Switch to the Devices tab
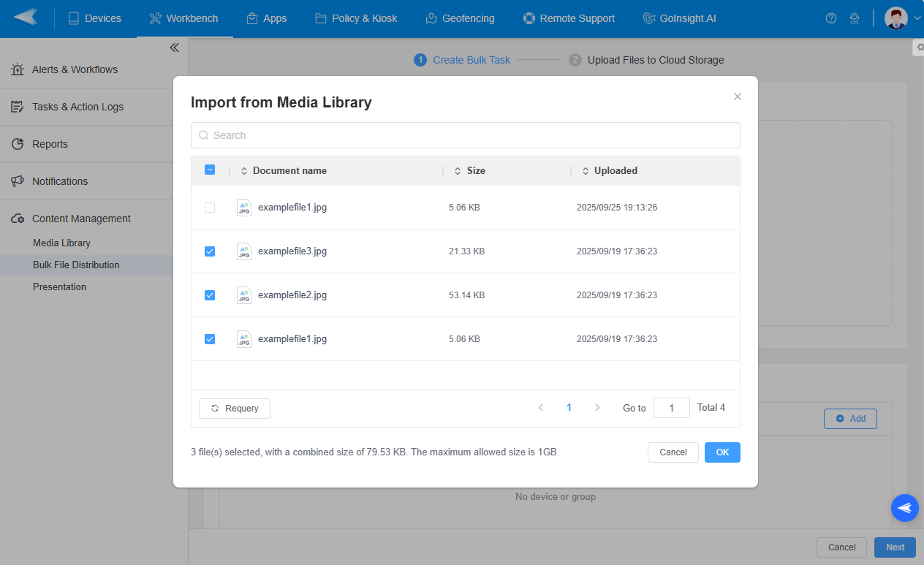924x565 pixels. 94,18
